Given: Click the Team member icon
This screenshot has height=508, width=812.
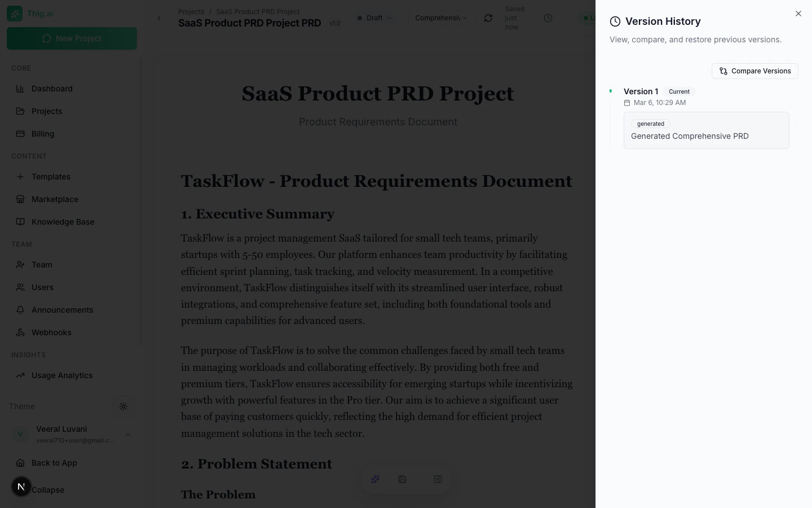Looking at the screenshot, I should point(20,265).
